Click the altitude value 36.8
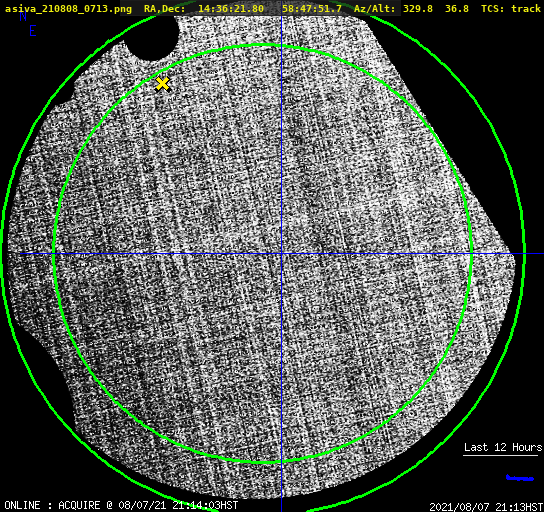The width and height of the screenshot is (544, 512). click(457, 9)
